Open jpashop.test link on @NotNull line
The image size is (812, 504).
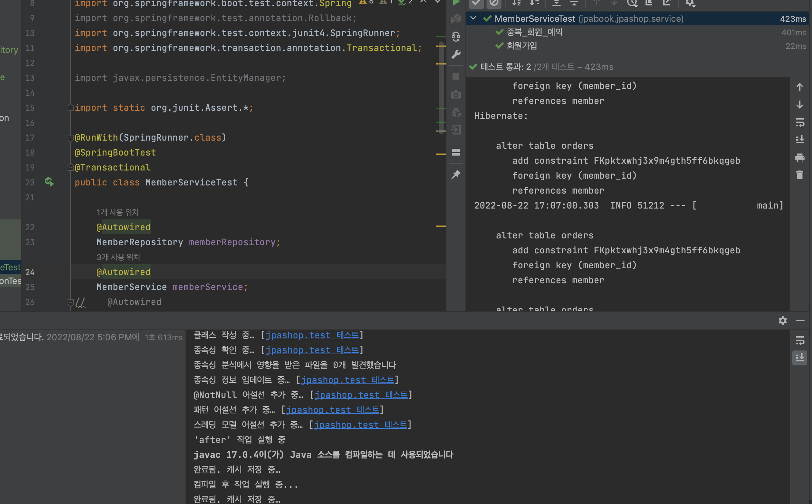[x=361, y=395]
